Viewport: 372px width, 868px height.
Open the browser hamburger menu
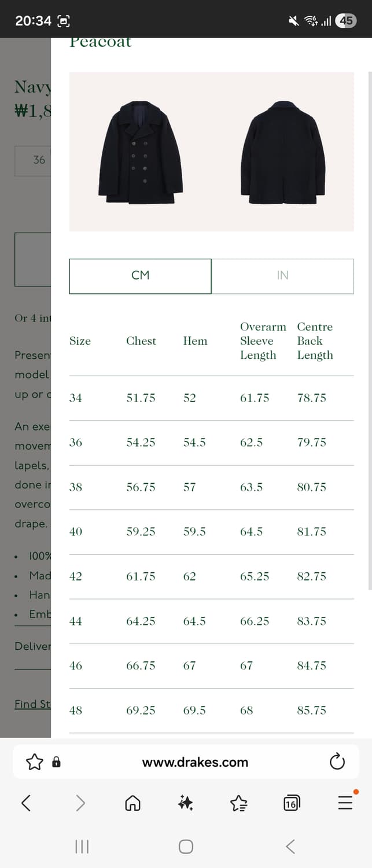coord(345,803)
